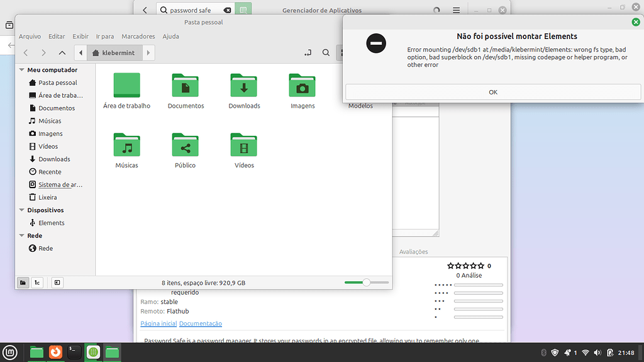Switch to Gerenciador de Aplicativos in the taskbar

pos(93,352)
